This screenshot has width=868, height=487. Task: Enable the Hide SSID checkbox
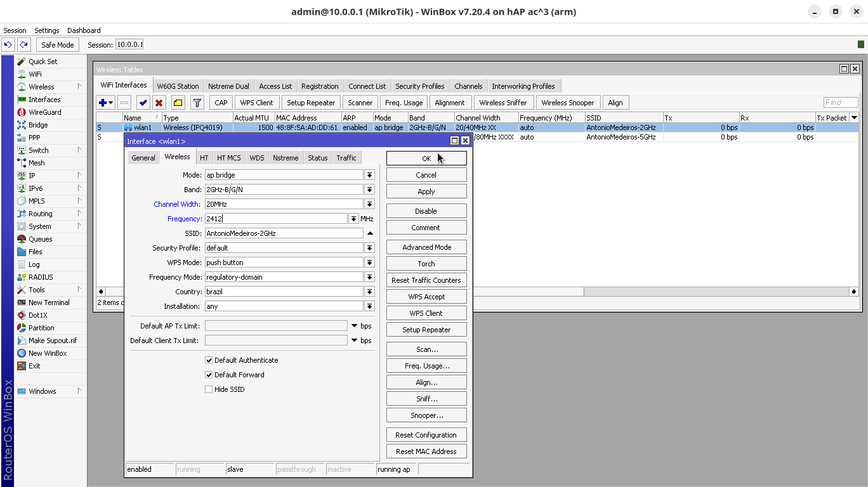tap(209, 389)
